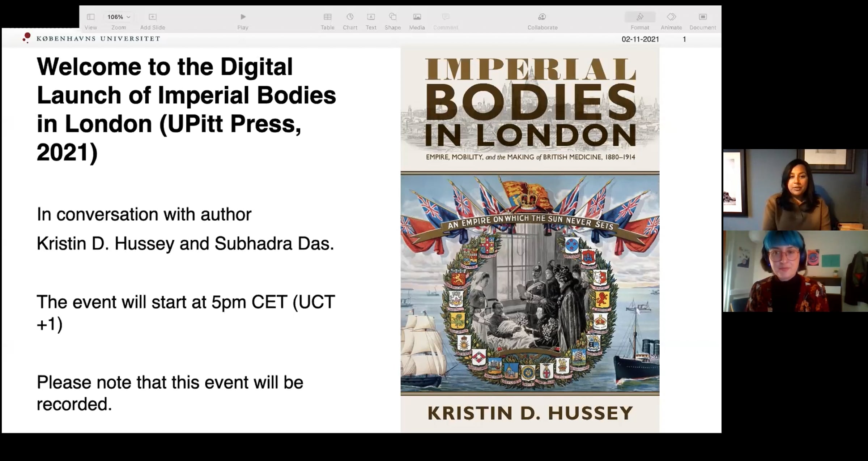Open the 106% zoom level dropdown
The image size is (868, 461).
(x=119, y=17)
